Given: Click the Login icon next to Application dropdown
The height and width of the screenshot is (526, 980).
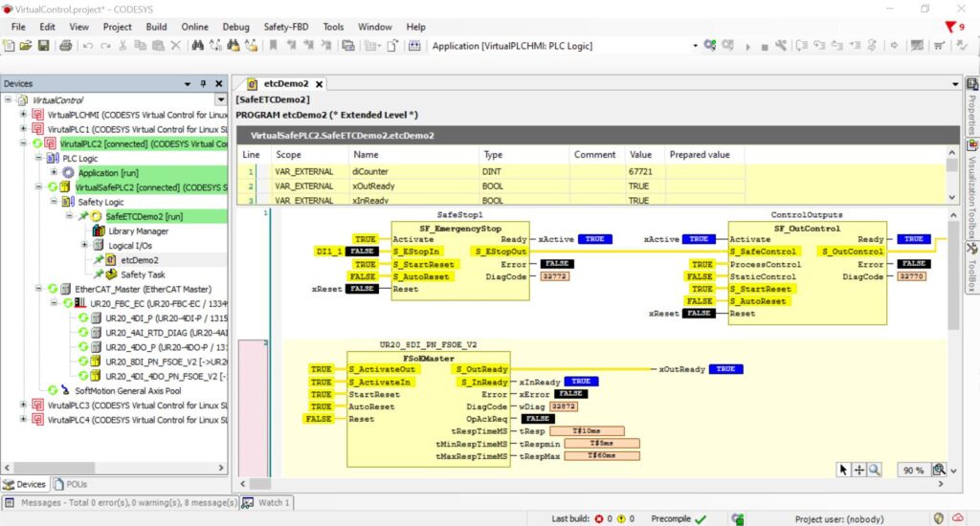Looking at the screenshot, I should click(x=709, y=45).
